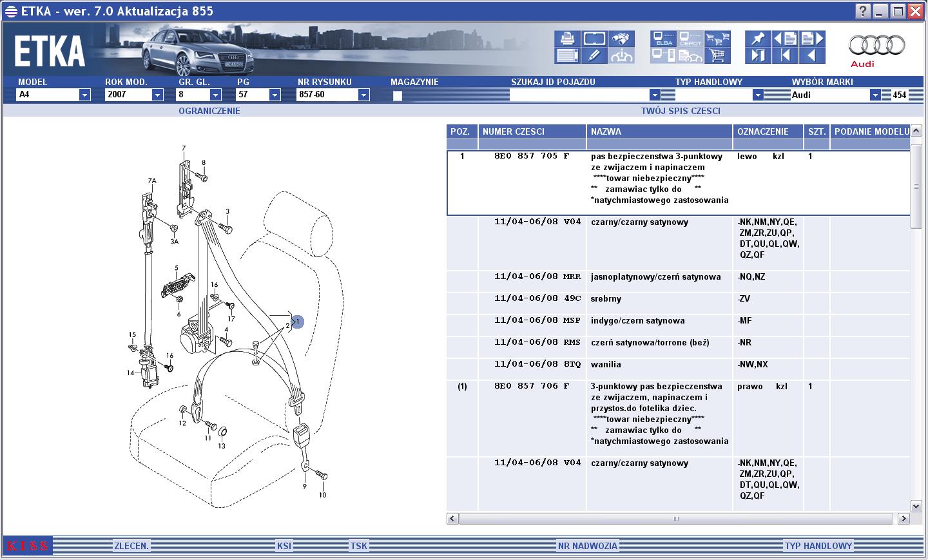Screen dimensions: 928x560
Task: Click the horizontal scrollbar left arrow
Action: [x=452, y=518]
